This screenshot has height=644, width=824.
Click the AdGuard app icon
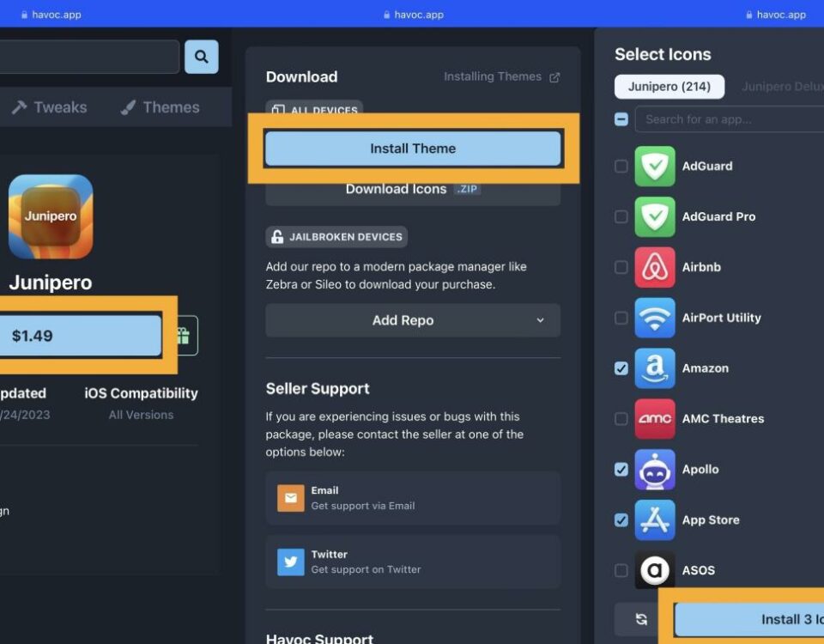click(655, 166)
